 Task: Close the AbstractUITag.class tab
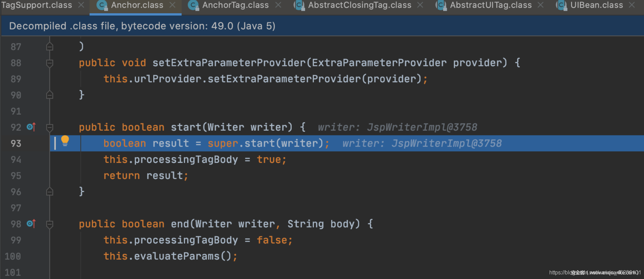(x=540, y=5)
